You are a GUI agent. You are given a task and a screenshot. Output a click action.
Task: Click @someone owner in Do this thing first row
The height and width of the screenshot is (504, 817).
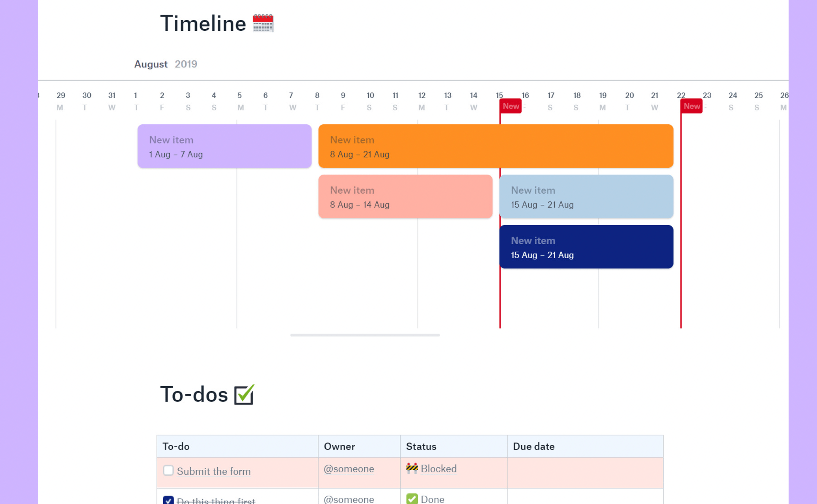(x=349, y=499)
